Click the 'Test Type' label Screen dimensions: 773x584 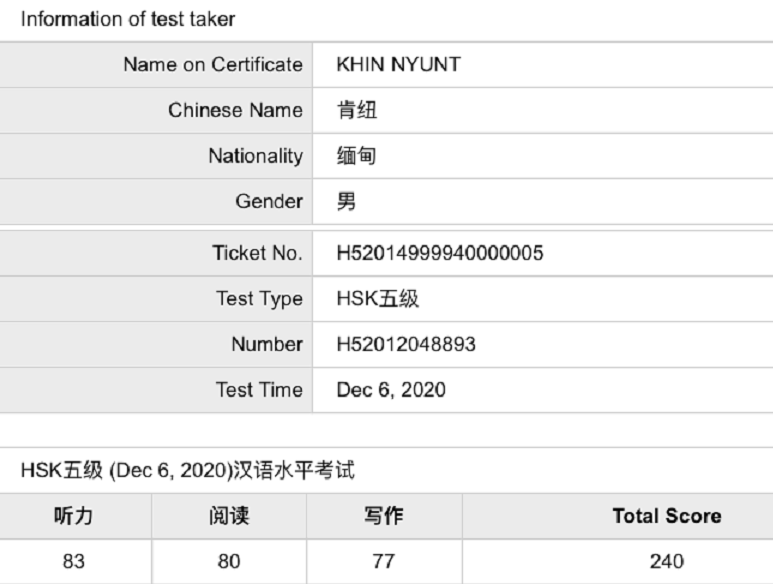coord(258,299)
